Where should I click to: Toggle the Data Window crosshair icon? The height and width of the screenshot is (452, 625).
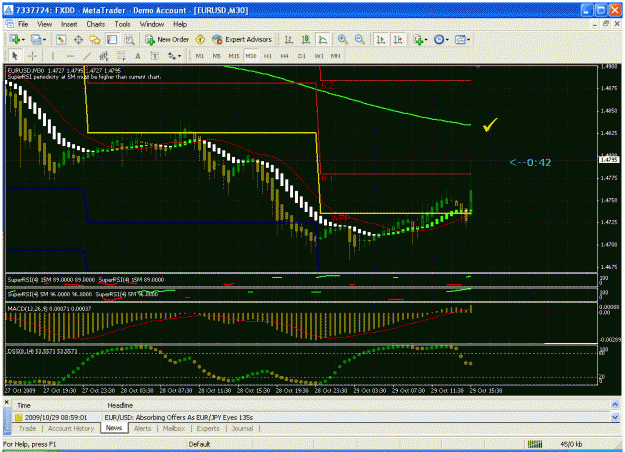coord(78,39)
